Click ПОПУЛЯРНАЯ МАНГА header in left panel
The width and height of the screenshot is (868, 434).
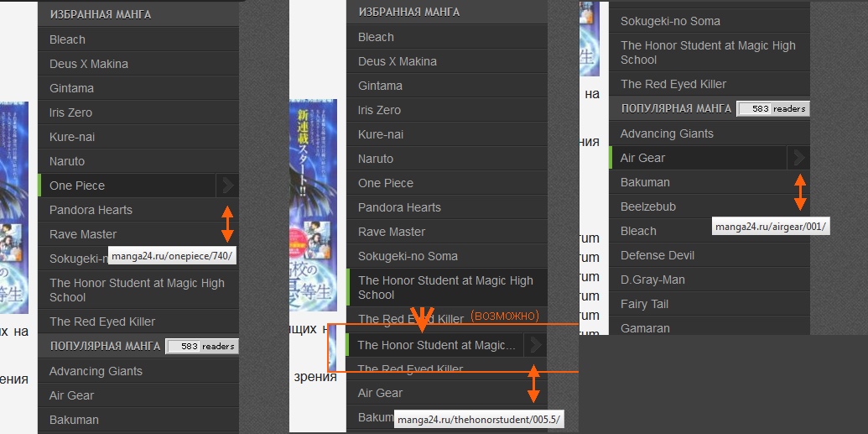[x=105, y=347]
